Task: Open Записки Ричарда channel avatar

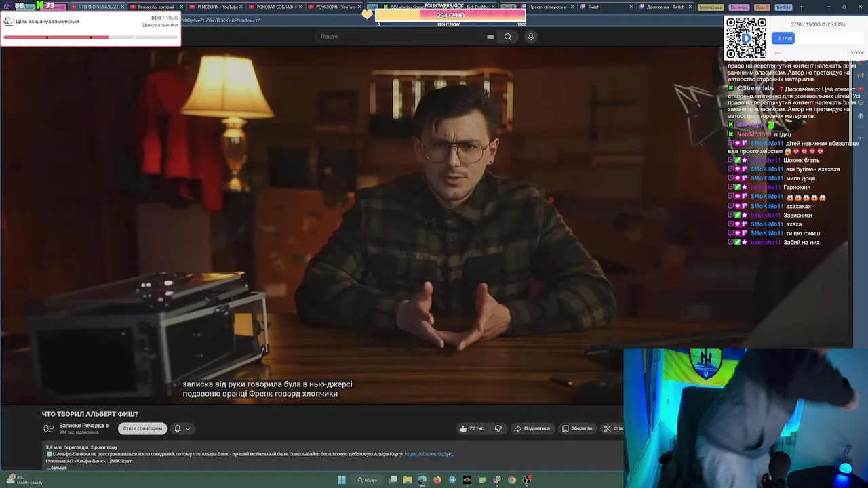Action: pyautogui.click(x=49, y=428)
